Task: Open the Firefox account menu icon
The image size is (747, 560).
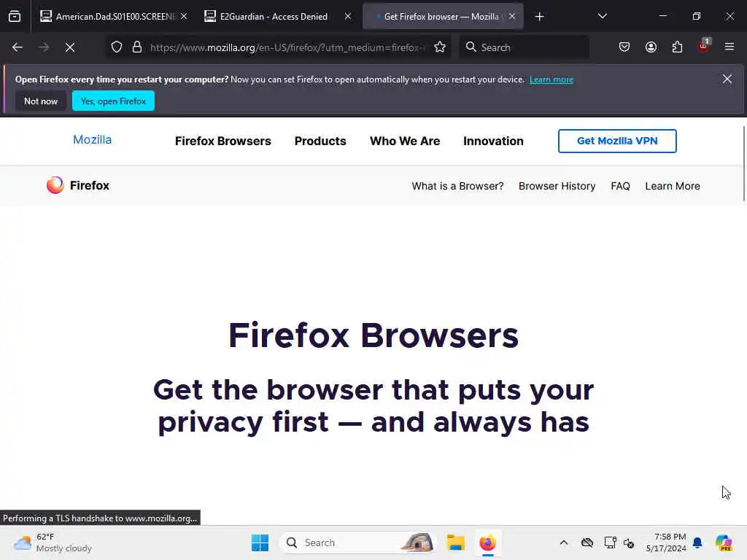Action: [x=651, y=47]
